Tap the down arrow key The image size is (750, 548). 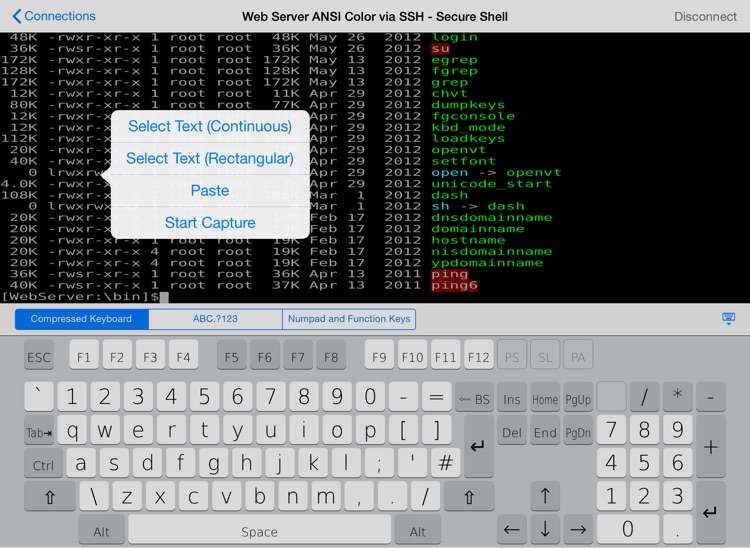(x=545, y=529)
